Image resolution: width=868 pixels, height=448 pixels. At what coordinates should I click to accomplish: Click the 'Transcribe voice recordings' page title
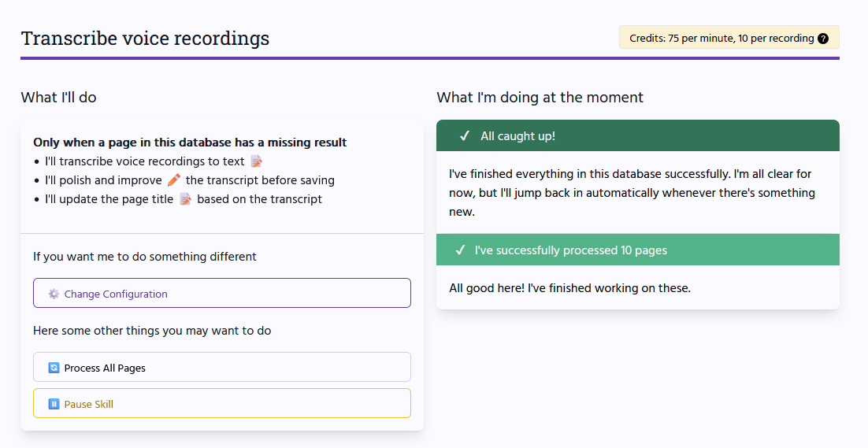tap(145, 38)
